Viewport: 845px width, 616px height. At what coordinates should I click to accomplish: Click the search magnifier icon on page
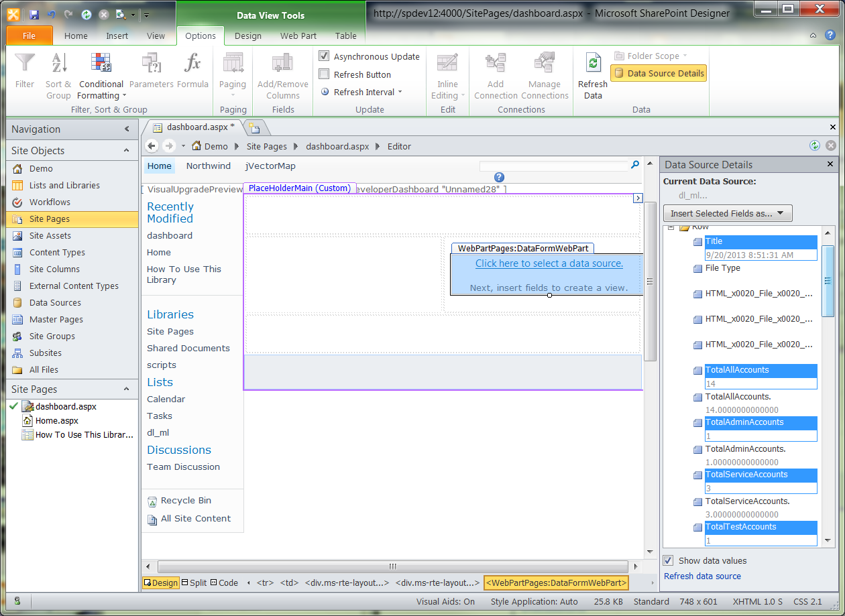(x=635, y=165)
